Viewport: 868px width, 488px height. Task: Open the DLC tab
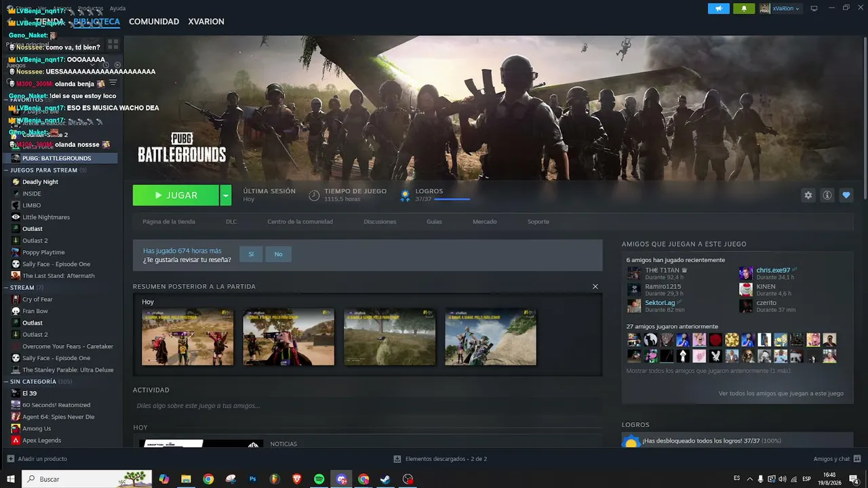[231, 222]
